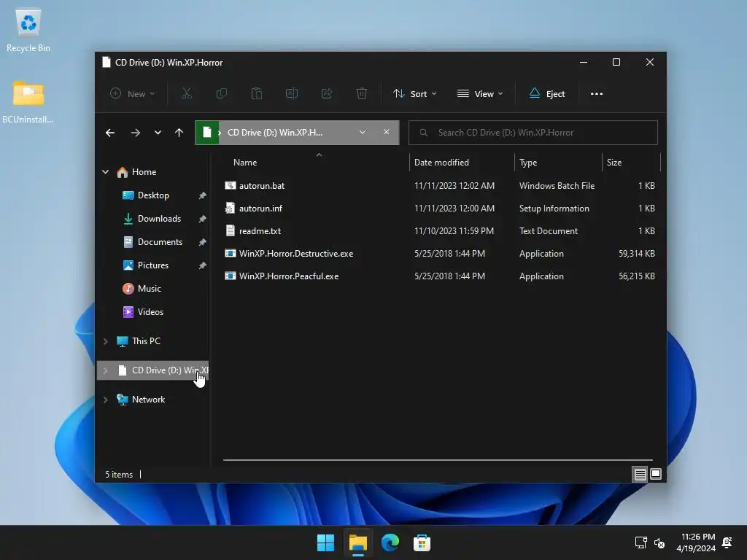Switch to details view layout toggle
Screen dimensions: 747x560
click(x=640, y=474)
